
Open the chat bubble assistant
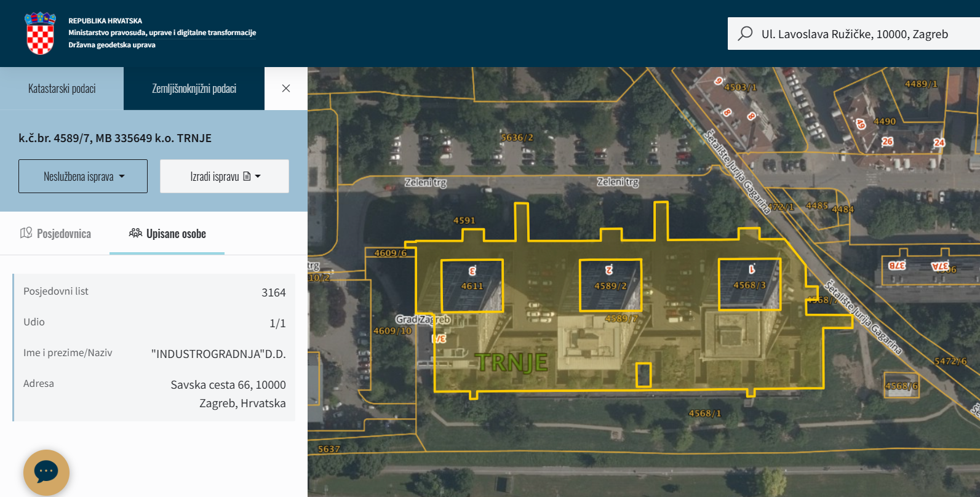click(x=46, y=472)
